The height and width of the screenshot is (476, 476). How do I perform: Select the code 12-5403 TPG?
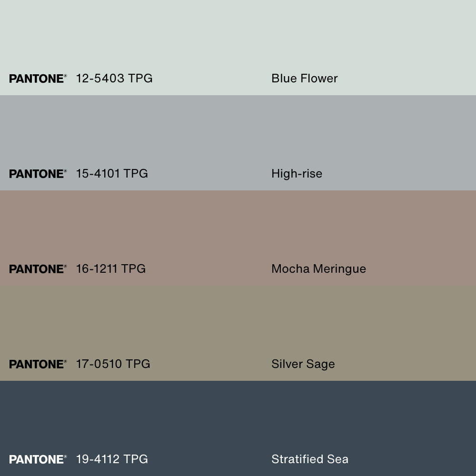[x=114, y=79]
